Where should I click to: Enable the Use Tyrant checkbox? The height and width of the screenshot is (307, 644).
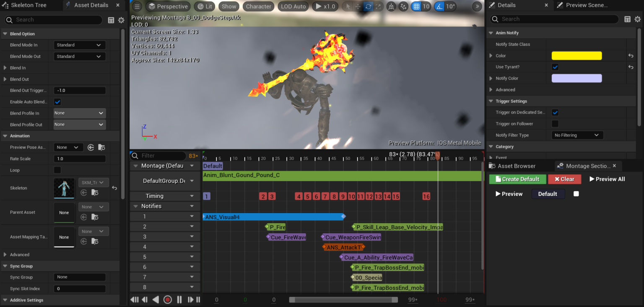[x=555, y=67]
